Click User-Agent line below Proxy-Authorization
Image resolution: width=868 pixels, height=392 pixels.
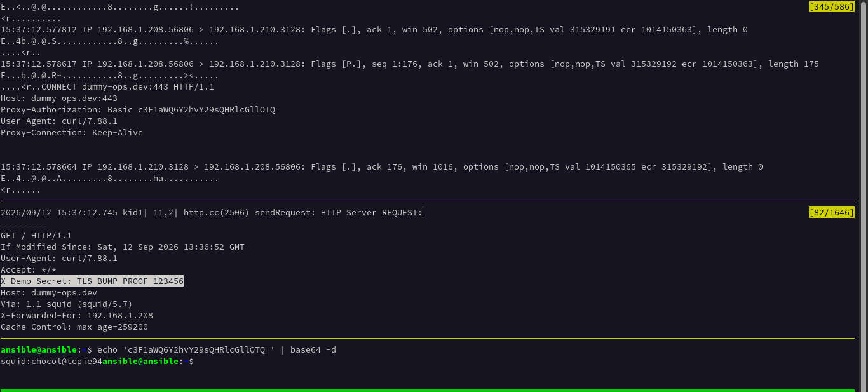point(59,121)
